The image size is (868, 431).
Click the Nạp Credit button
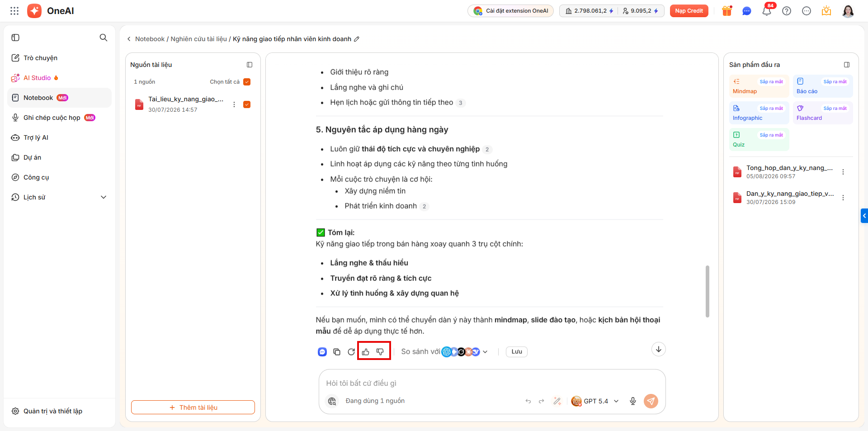689,11
